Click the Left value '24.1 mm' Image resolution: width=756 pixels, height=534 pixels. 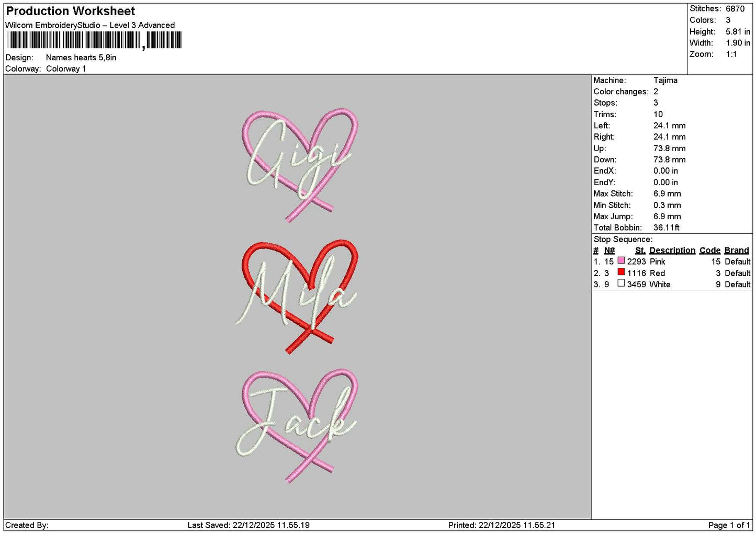coord(670,126)
